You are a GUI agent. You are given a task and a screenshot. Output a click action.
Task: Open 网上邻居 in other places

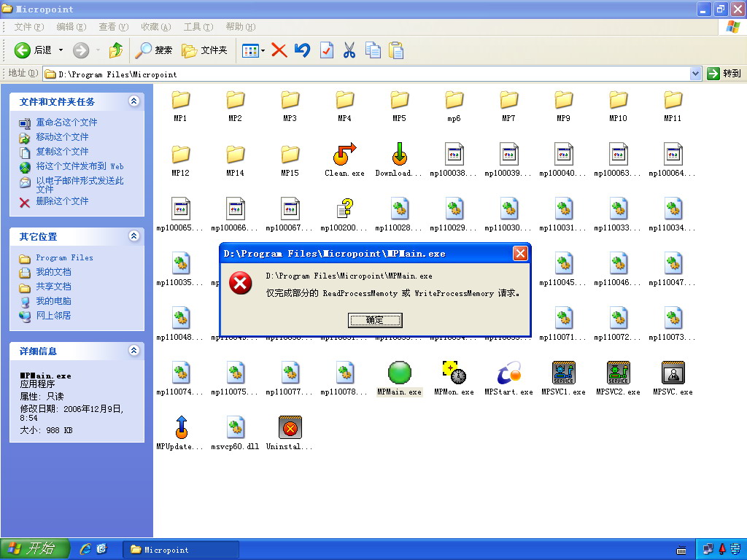point(53,315)
